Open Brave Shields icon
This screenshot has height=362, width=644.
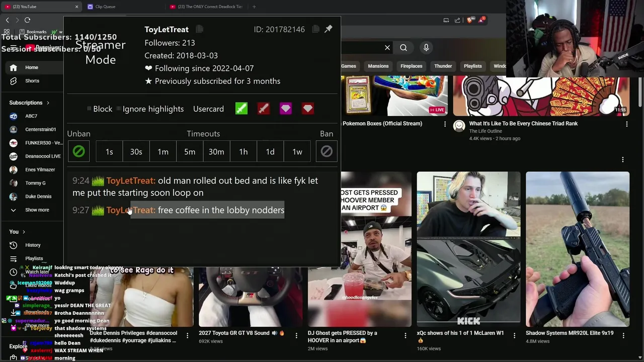click(x=469, y=20)
